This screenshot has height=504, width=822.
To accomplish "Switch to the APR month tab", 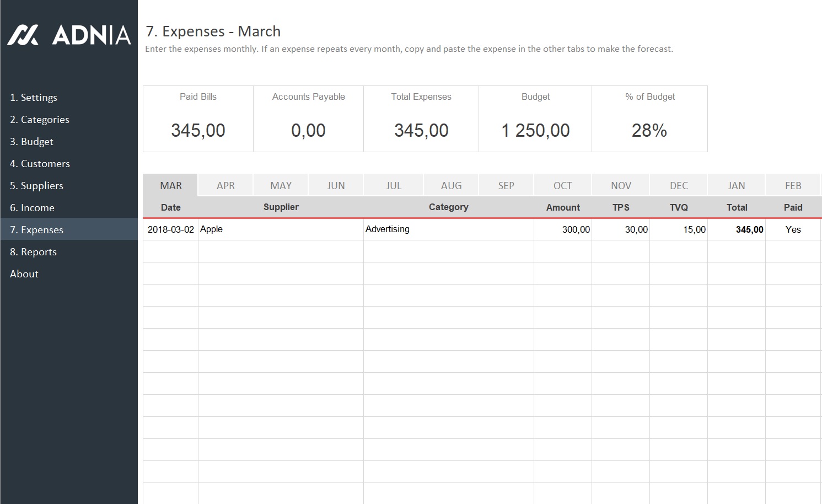I will click(x=225, y=185).
